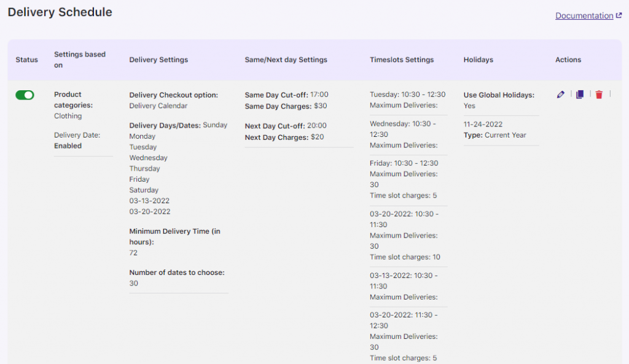Click the trash can icon to remove schedule
The height and width of the screenshot is (364, 629).
599,95
